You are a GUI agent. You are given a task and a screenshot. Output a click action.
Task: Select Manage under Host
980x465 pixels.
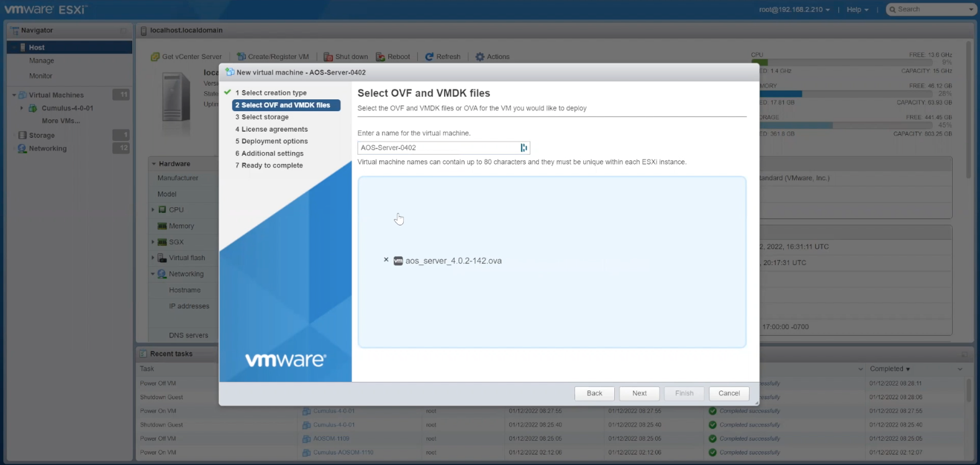[x=42, y=61]
